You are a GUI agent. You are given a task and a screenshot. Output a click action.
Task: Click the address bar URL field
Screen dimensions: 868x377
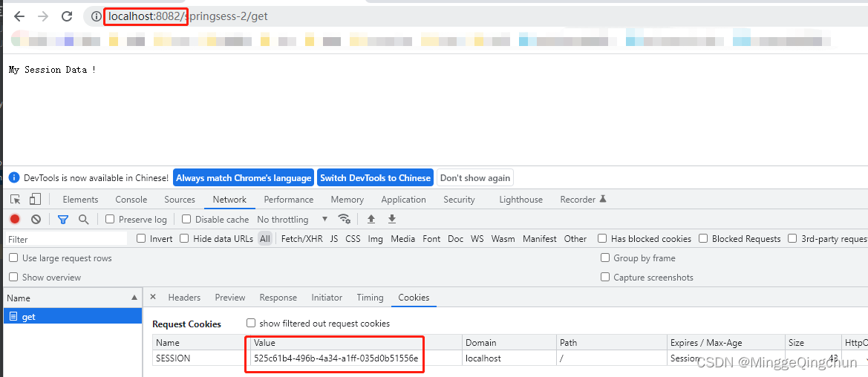(476, 16)
